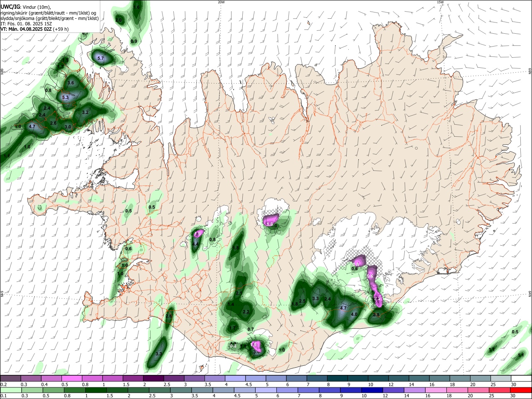Click the bright pink 0.5–0.8 snow legend swatch
This screenshot has width=532, height=399.
71,378
